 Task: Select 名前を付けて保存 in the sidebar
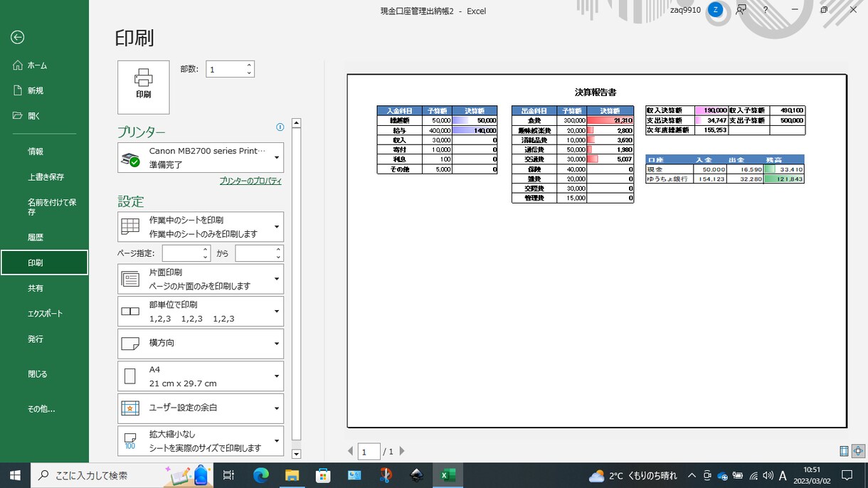coord(44,207)
